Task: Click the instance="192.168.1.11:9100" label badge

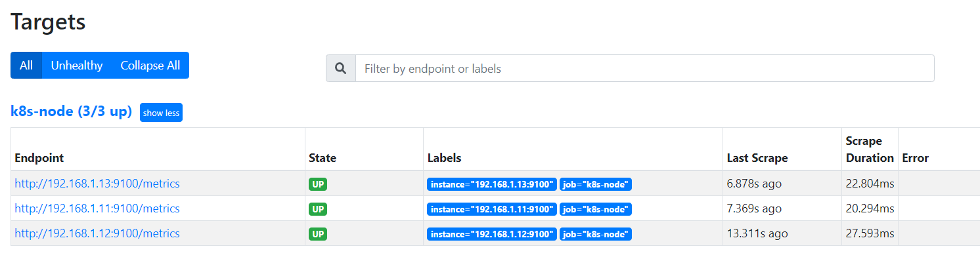Action: pos(492,209)
